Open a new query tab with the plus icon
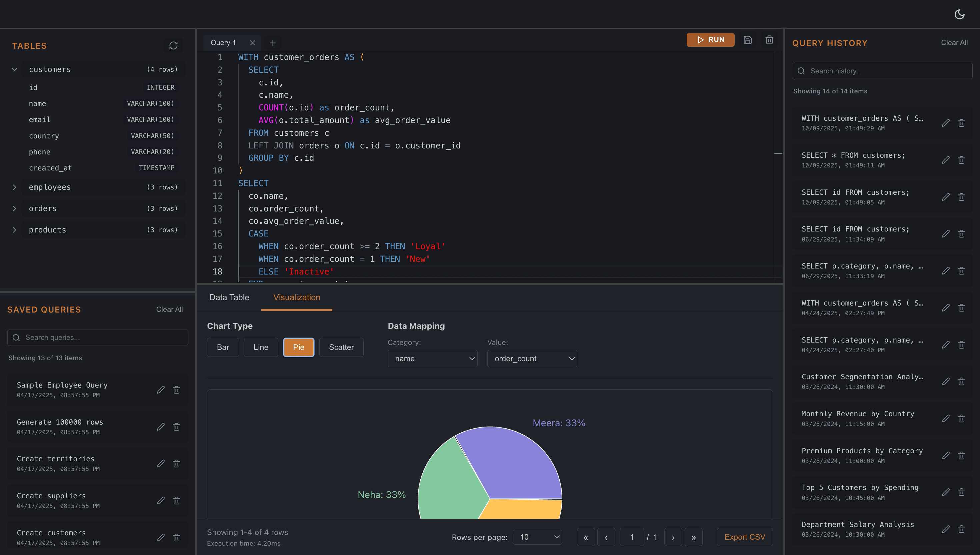 pos(273,43)
